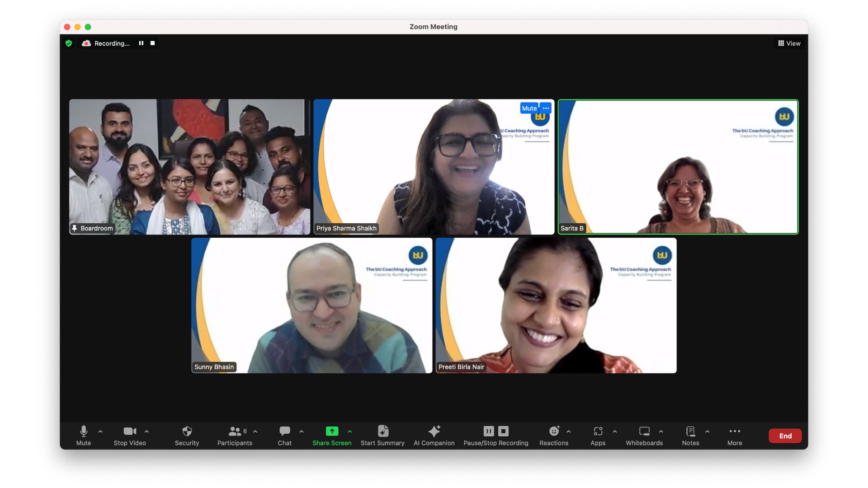Image resolution: width=868 pixels, height=488 pixels.
Task: Open the Security shield icon
Action: 187,431
